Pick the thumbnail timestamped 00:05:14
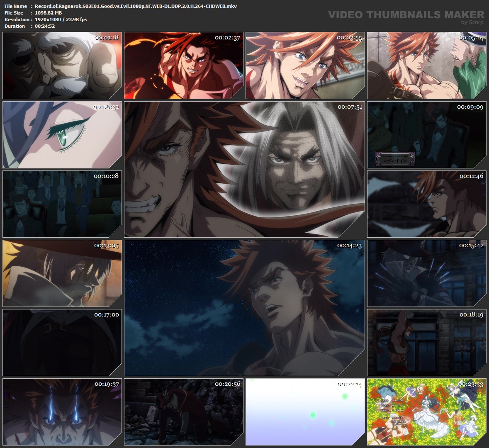 [x=427, y=66]
